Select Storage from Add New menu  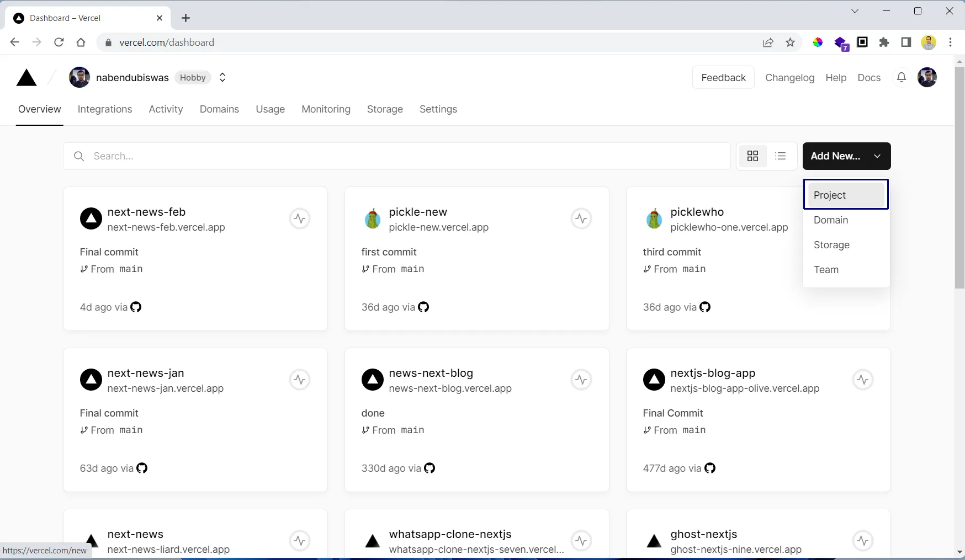(846, 245)
